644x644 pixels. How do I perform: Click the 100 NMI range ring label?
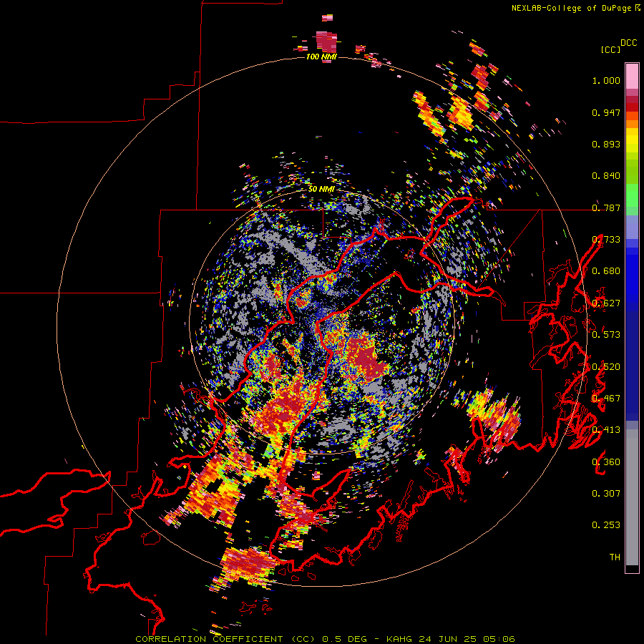(x=321, y=57)
